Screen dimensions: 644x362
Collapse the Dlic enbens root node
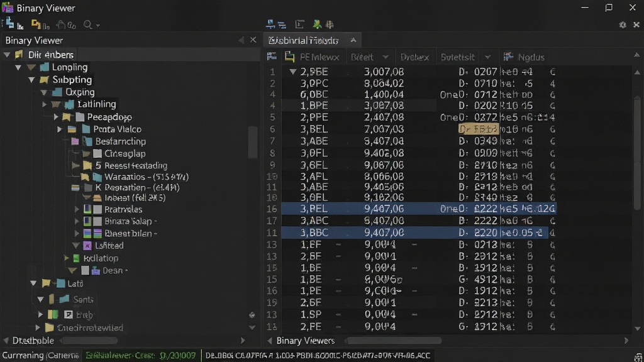(x=7, y=55)
